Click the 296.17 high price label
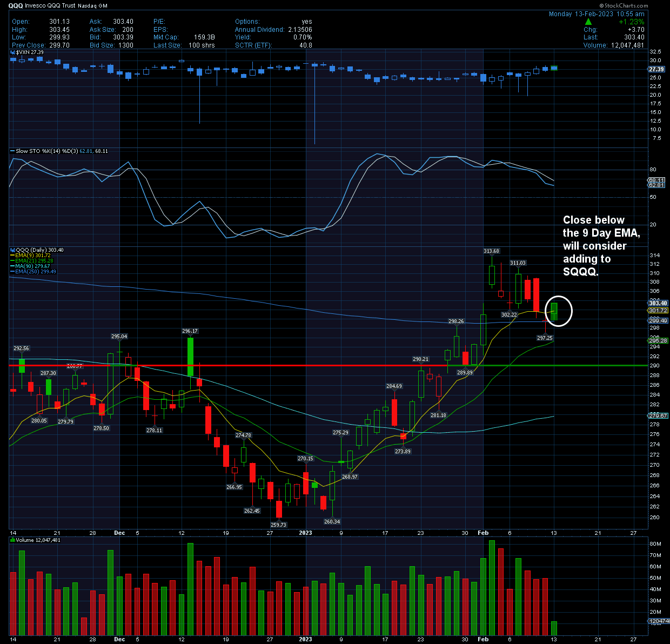 [x=190, y=331]
